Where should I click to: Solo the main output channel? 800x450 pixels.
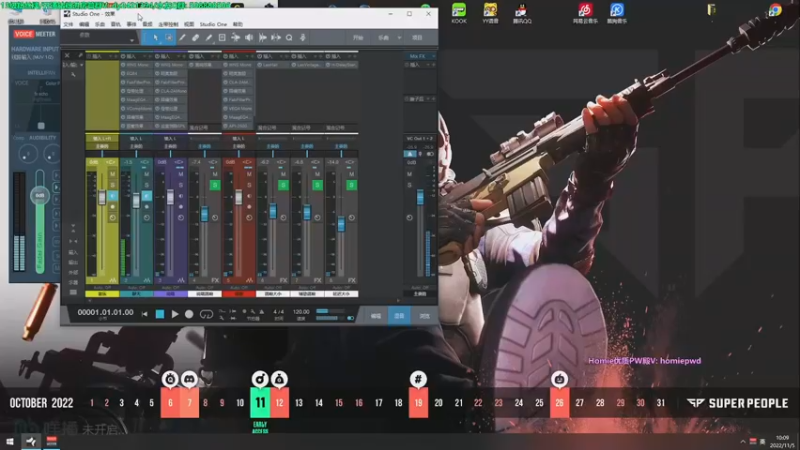point(409,185)
